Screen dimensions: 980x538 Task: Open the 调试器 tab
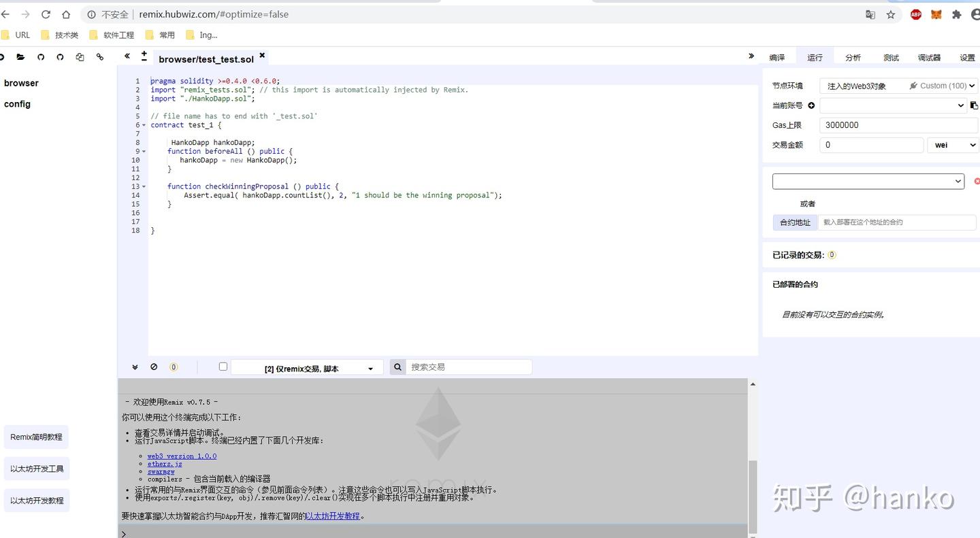click(x=928, y=58)
